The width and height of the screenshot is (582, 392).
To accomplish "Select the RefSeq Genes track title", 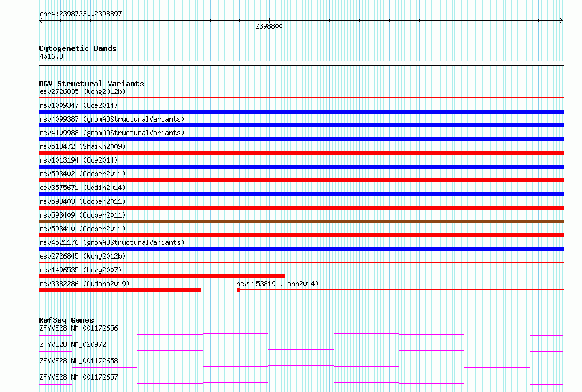I will (x=67, y=320).
